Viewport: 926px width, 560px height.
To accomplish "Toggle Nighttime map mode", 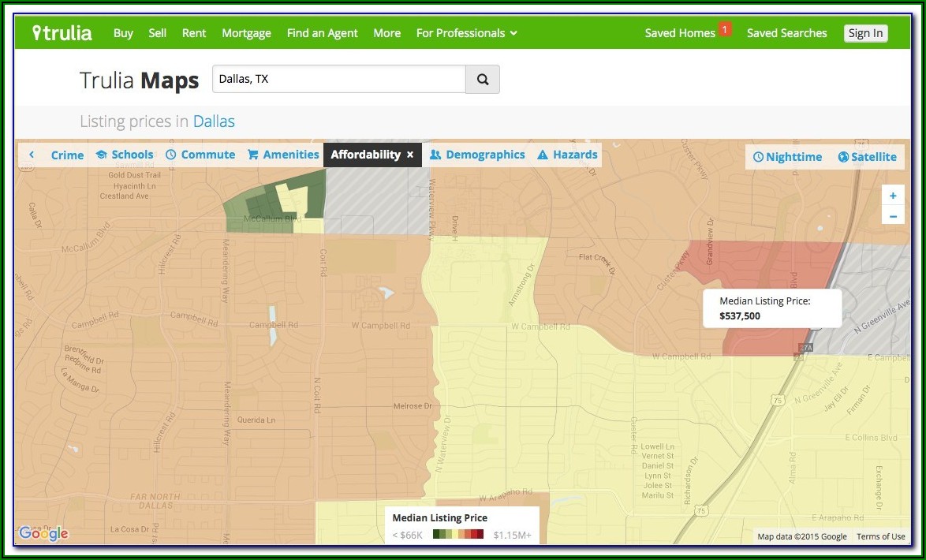I will click(787, 157).
